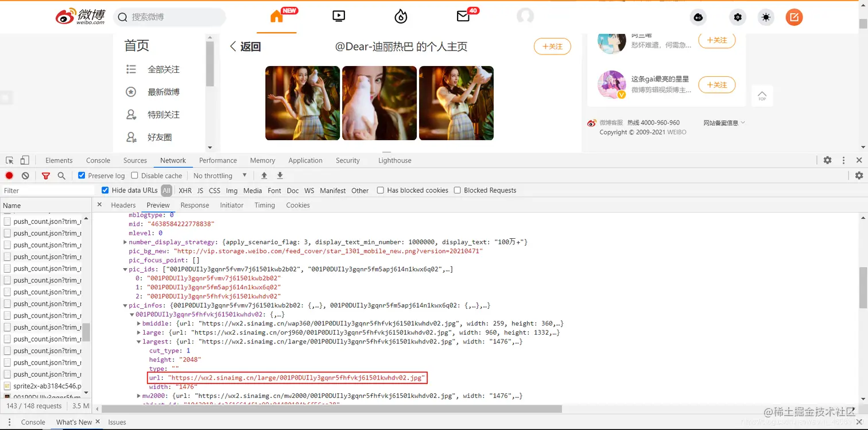
Task: Expand the mw2000 object node
Action: coord(139,396)
